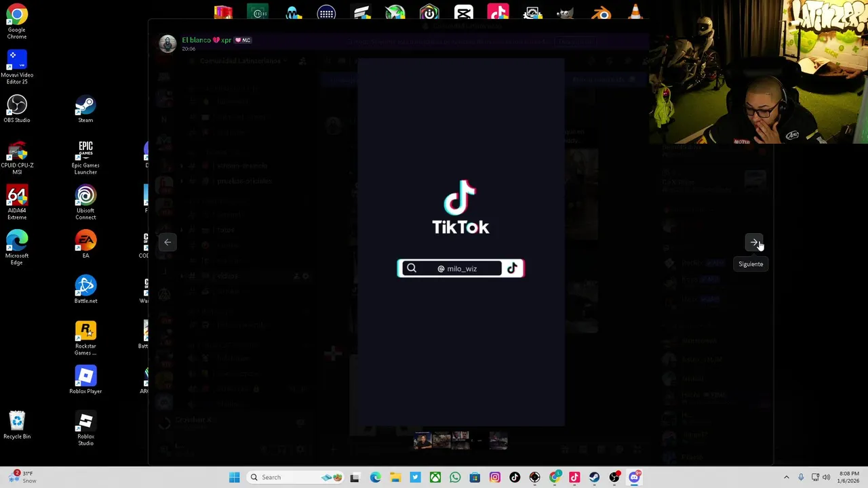The height and width of the screenshot is (488, 868).
Task: Open Ubisoft Connect desktop shortcut
Action: point(85,203)
